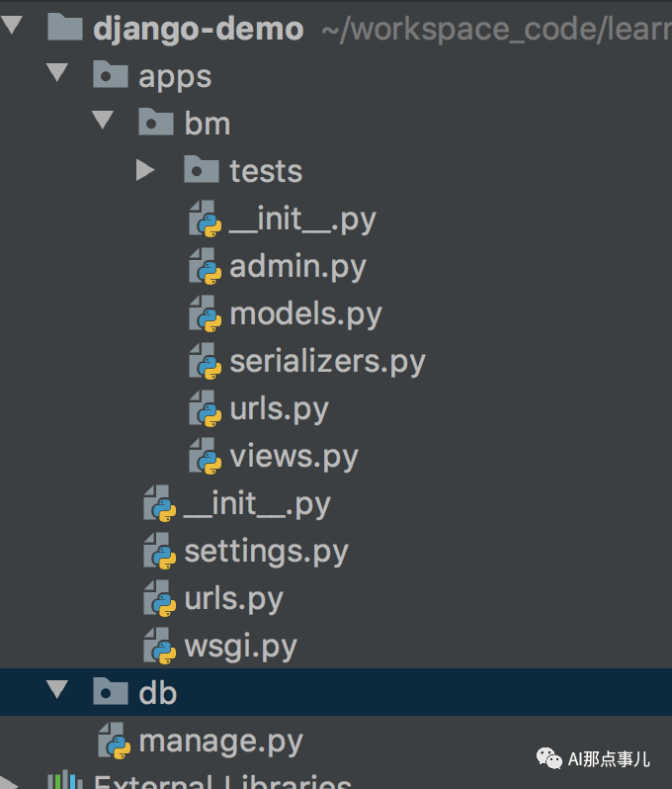The image size is (672, 789).
Task: Click Python file icon of manage.py
Action: (x=115, y=741)
